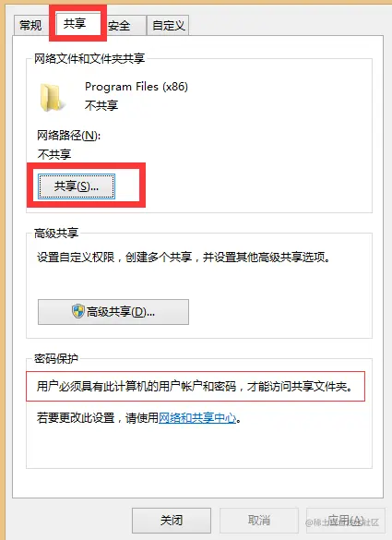Viewport: 392px width, 540px height.
Task: Click the Program Files (x86) name text
Action: point(137,87)
